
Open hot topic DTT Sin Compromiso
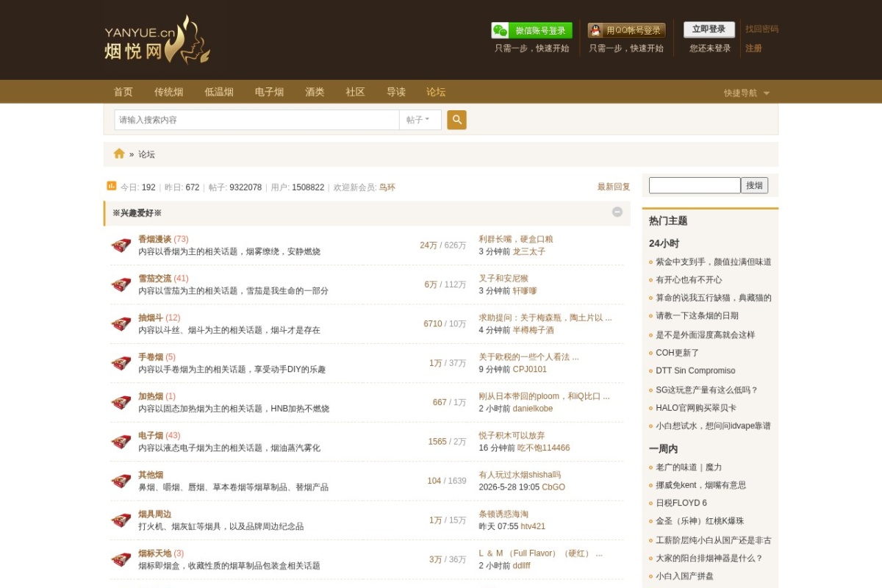(x=695, y=371)
